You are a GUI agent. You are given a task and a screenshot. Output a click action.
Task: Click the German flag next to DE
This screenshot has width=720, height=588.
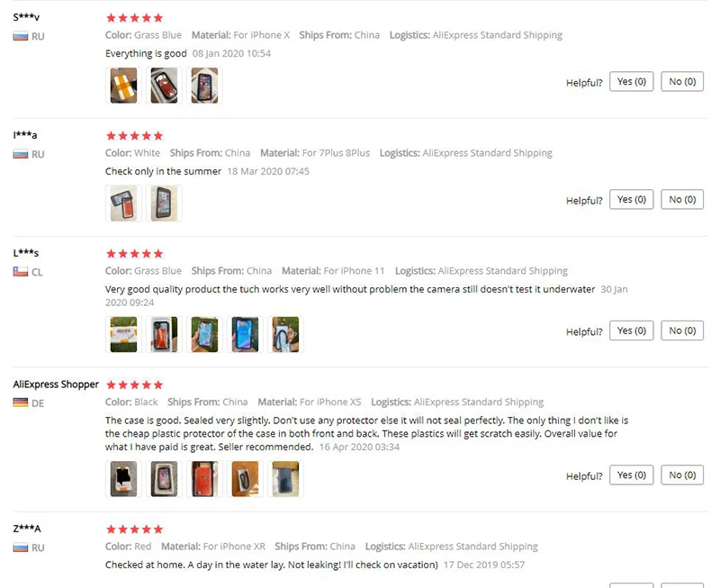click(20, 403)
